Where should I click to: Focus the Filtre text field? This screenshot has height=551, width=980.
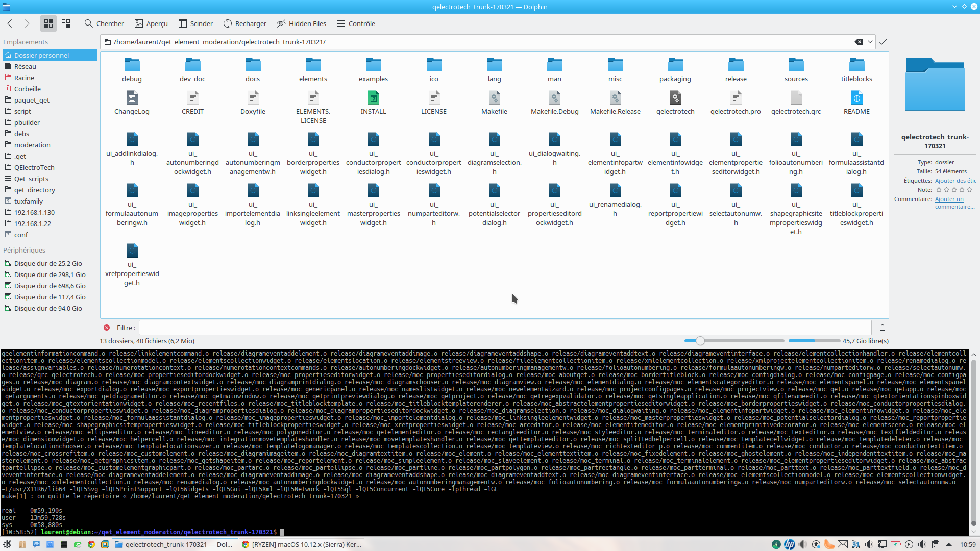coord(505,328)
